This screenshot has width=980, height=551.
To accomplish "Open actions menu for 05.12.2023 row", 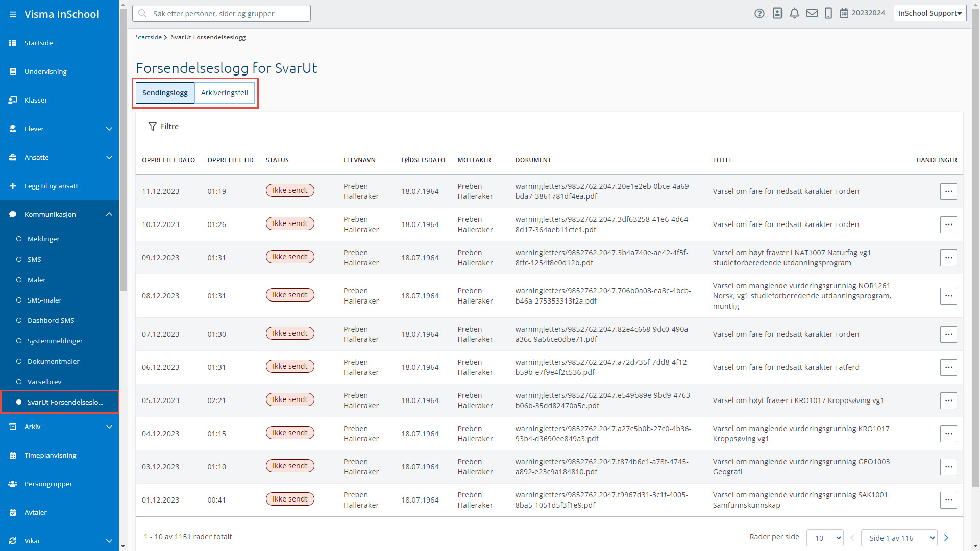I will [x=948, y=400].
